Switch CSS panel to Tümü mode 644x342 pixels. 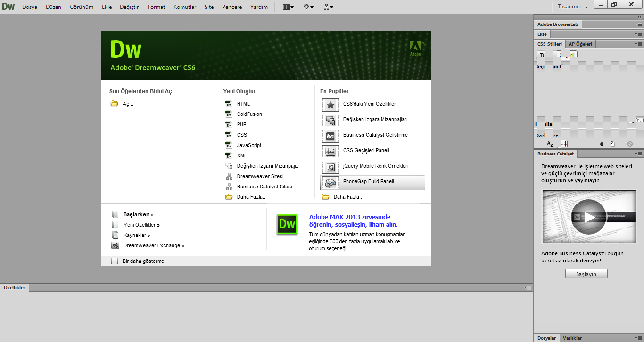tap(546, 55)
